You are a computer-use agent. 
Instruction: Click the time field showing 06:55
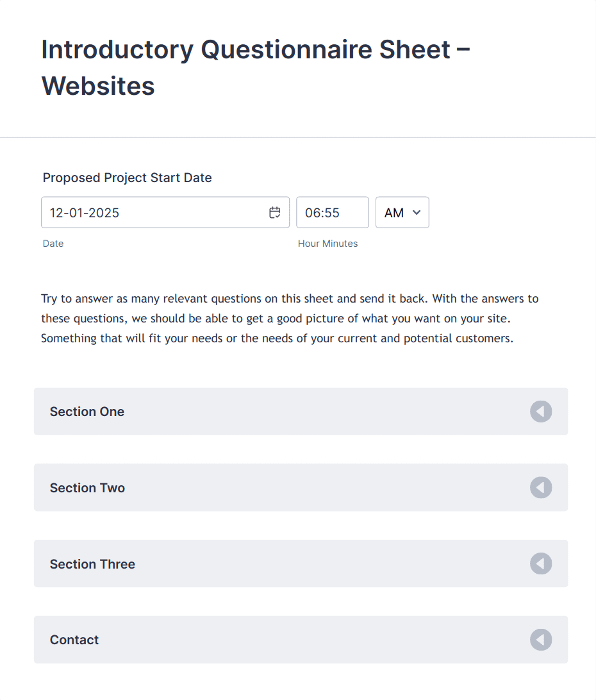click(x=332, y=212)
